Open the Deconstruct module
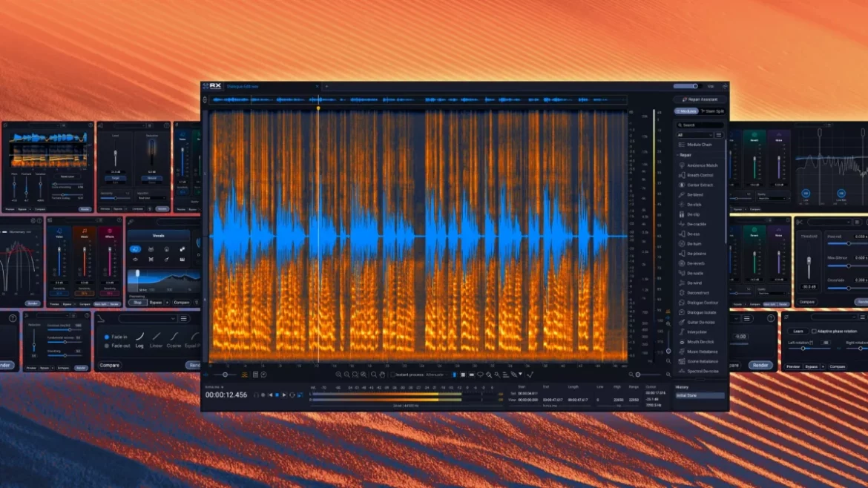 (x=694, y=293)
